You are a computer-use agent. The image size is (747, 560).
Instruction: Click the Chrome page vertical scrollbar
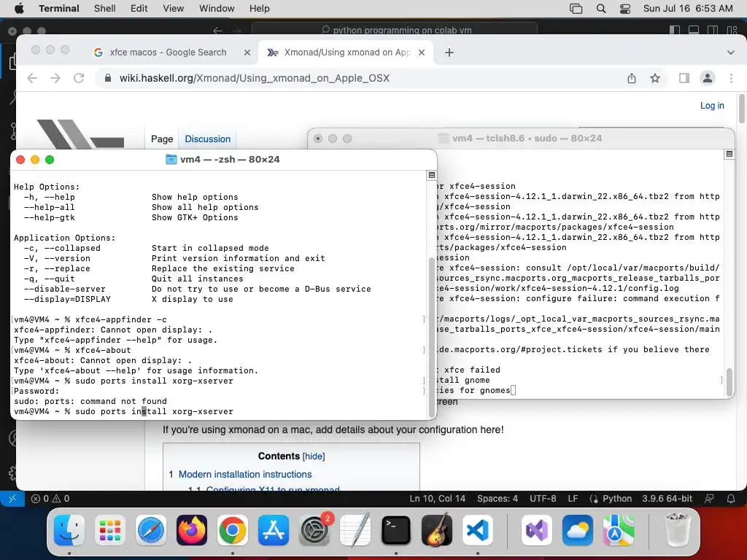tap(741, 109)
